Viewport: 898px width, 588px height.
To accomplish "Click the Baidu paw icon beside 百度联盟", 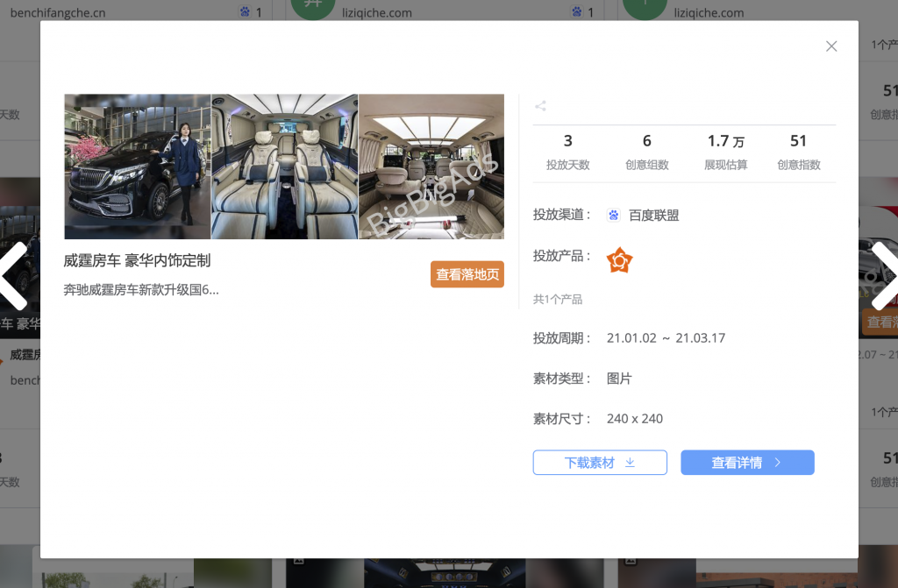I will pyautogui.click(x=613, y=216).
